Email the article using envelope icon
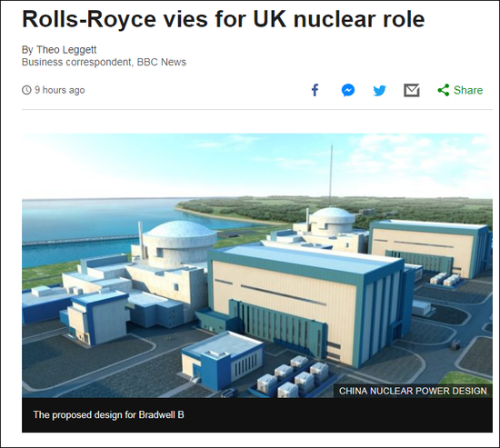 tap(411, 90)
